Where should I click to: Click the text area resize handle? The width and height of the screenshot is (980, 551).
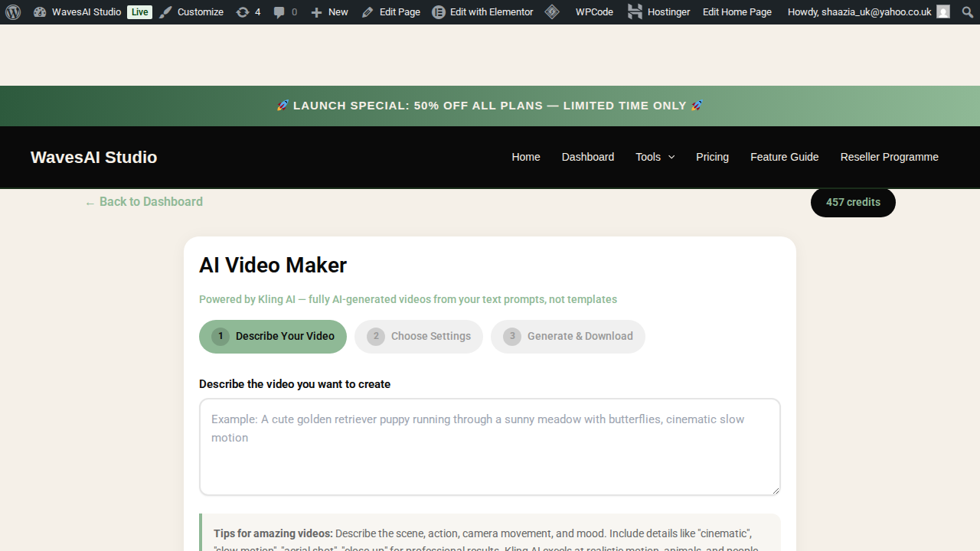775,490
